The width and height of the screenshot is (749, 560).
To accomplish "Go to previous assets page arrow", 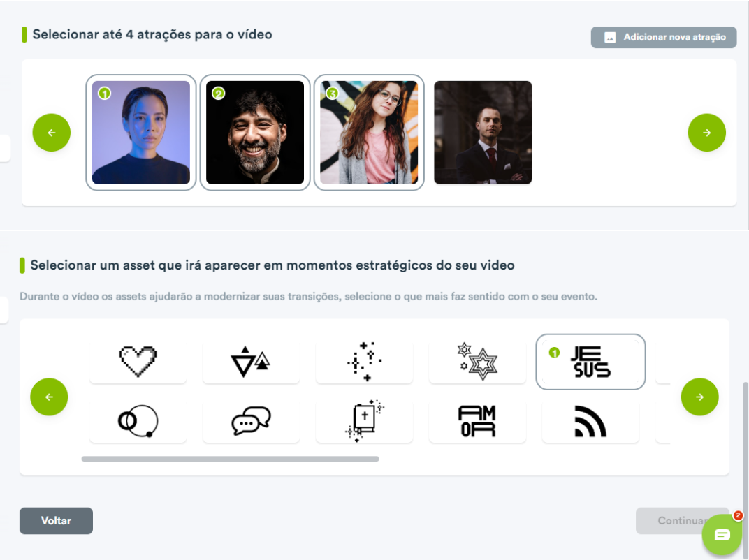I will coord(49,397).
